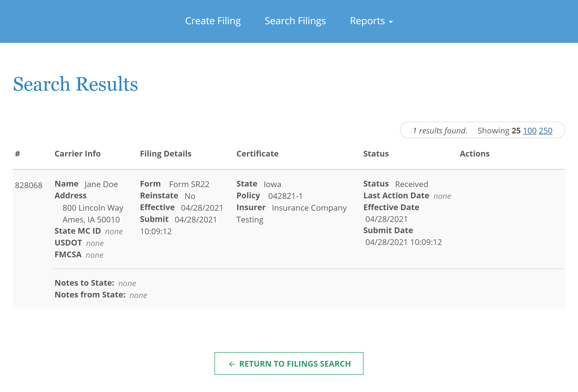Expand the Reports dropdown caret
Viewport: 578px width, 392px height.
tap(391, 22)
